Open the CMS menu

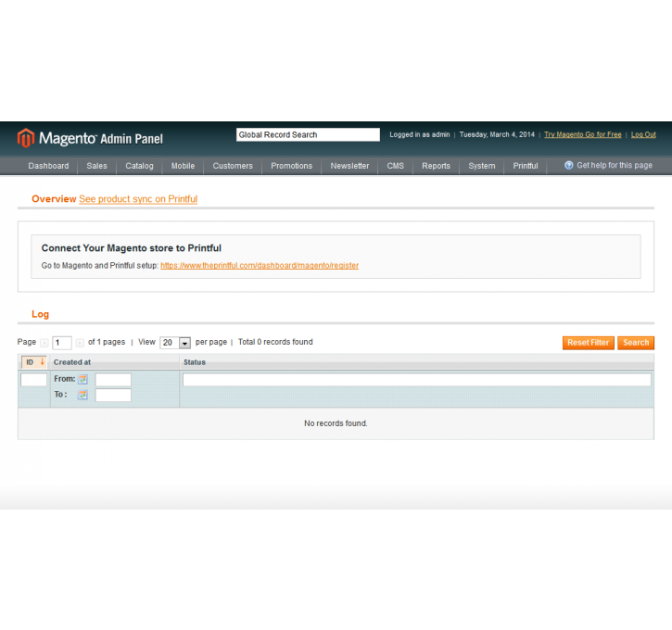(x=396, y=166)
